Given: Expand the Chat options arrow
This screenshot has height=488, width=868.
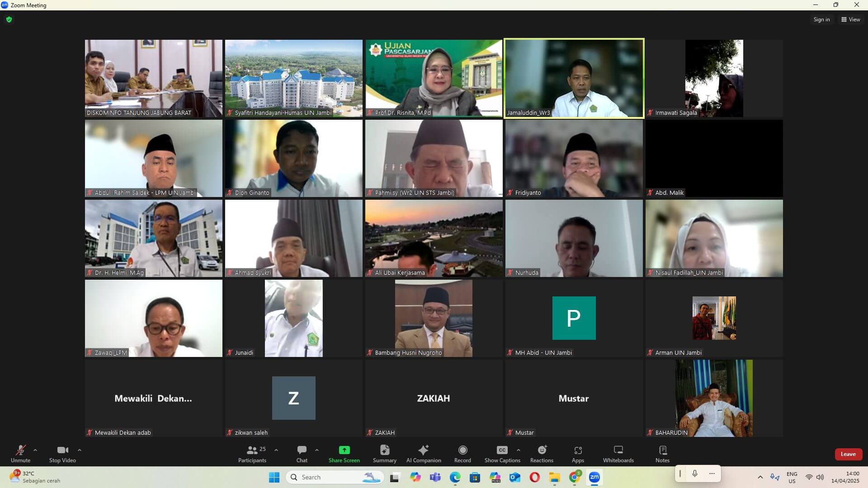Looking at the screenshot, I should click(317, 450).
